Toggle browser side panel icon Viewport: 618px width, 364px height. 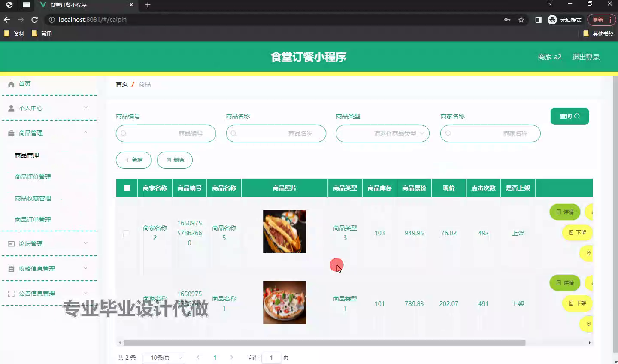coord(538,20)
